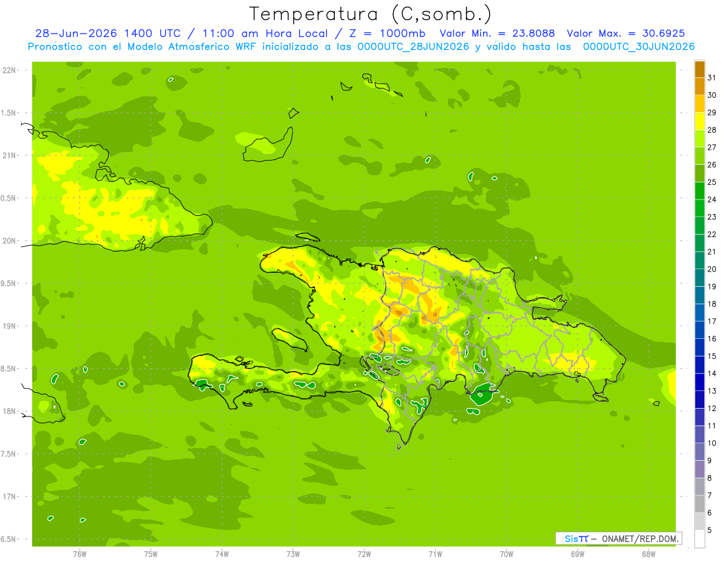Select the 71W longitude axis label
Image resolution: width=728 pixels, height=562 pixels.
435,554
